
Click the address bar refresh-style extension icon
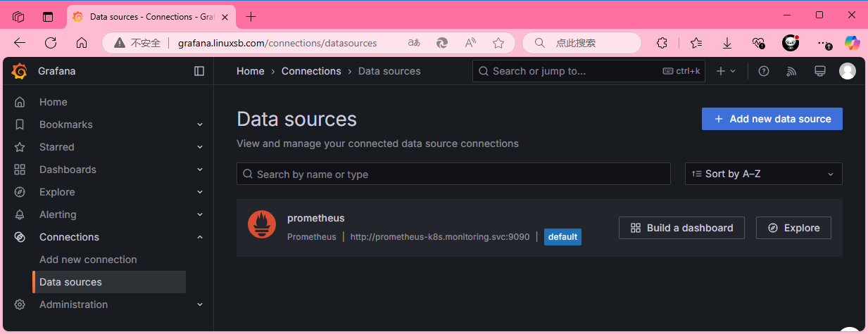coord(442,43)
